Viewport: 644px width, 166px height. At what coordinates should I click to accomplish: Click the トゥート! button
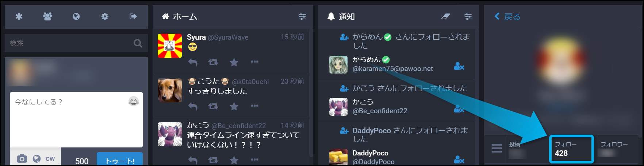pyautogui.click(x=120, y=160)
